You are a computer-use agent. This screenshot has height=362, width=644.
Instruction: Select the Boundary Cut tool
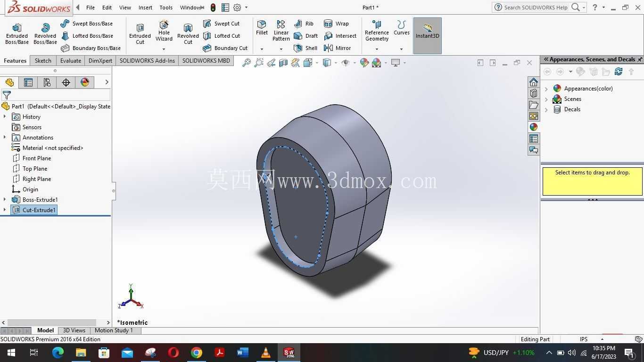click(x=225, y=48)
